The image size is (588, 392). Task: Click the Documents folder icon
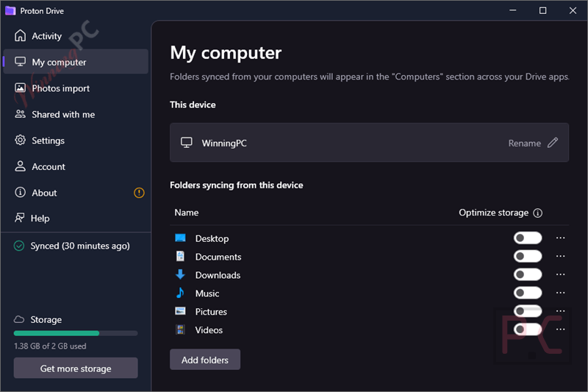[180, 256]
